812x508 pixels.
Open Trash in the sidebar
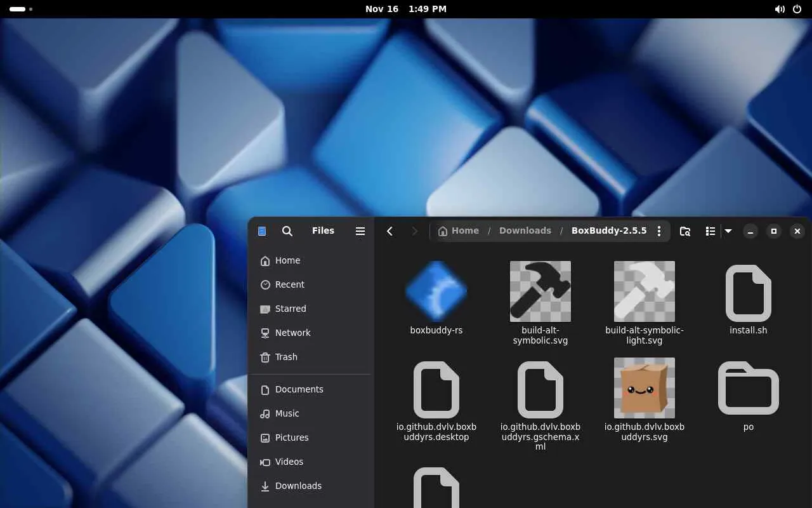310,357
